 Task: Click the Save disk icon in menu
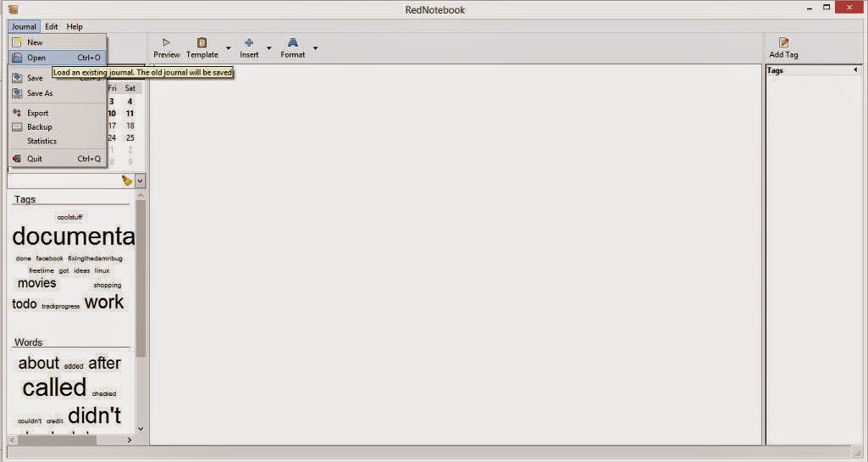17,78
